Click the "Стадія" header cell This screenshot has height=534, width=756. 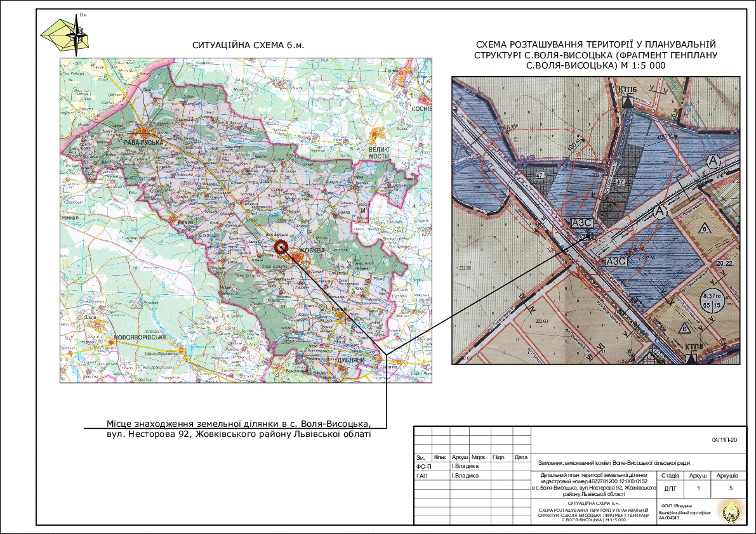tap(670, 476)
